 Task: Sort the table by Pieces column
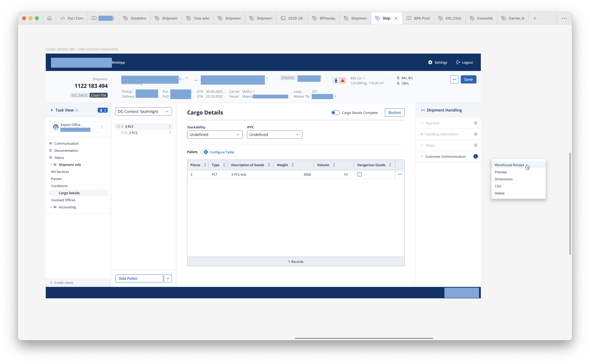click(205, 165)
